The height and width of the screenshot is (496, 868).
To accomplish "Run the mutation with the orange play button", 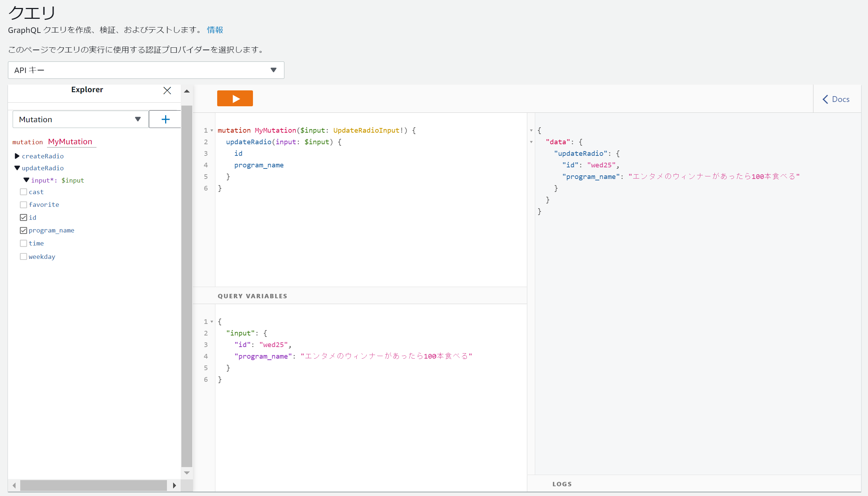I will (x=235, y=98).
